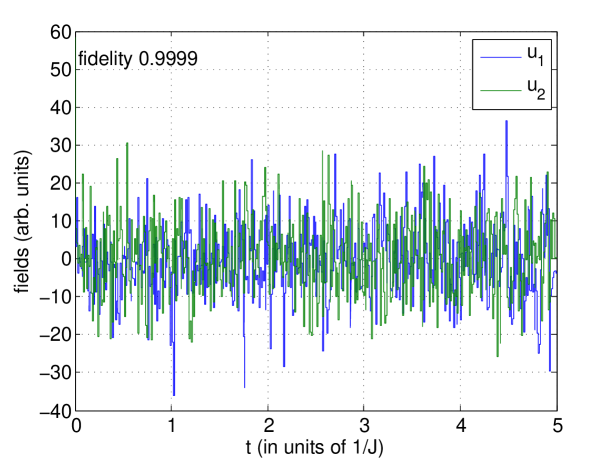Click the deepest blue trough on the left side

174,392
